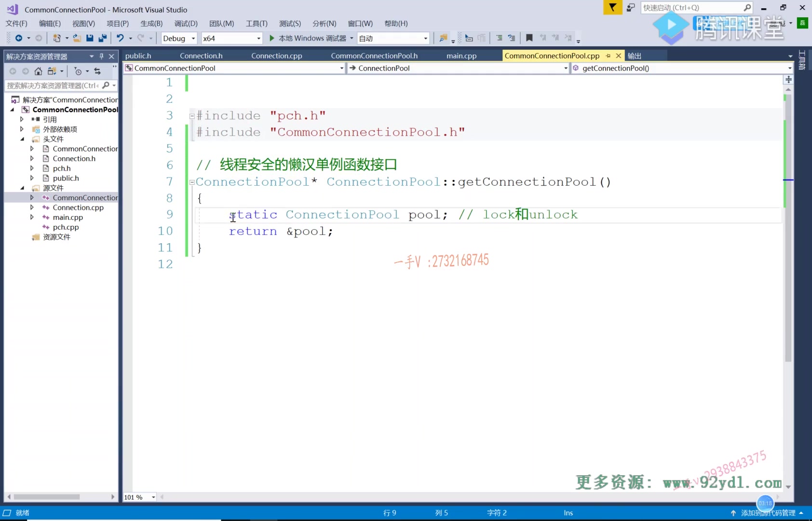Viewport: 812px width, 521px height.
Task: Toggle pin on CommonConnectionPool.cpp tab
Action: pos(608,56)
